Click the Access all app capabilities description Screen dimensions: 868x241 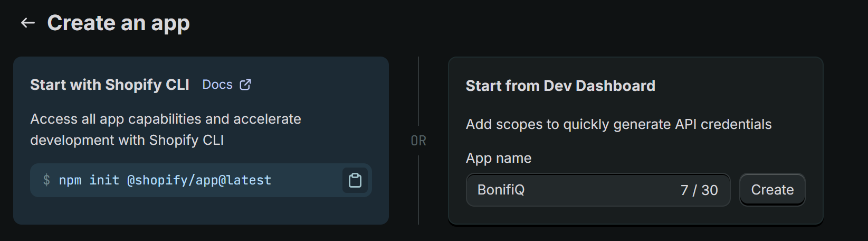(166, 129)
